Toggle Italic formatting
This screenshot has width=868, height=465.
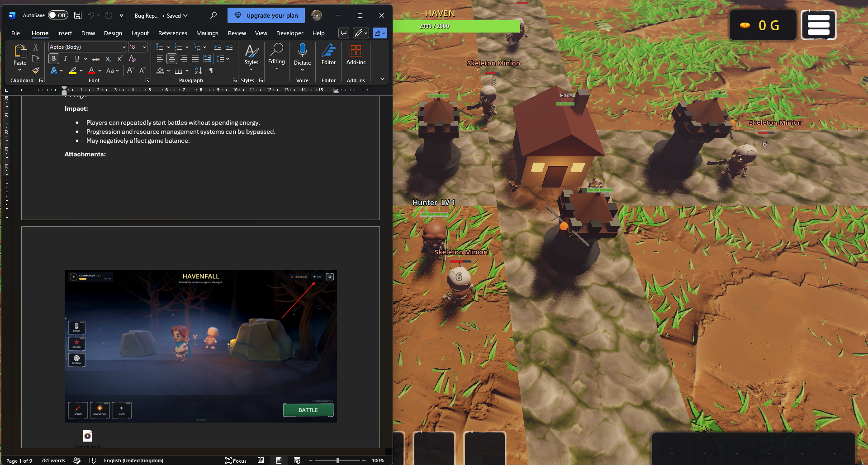point(66,59)
